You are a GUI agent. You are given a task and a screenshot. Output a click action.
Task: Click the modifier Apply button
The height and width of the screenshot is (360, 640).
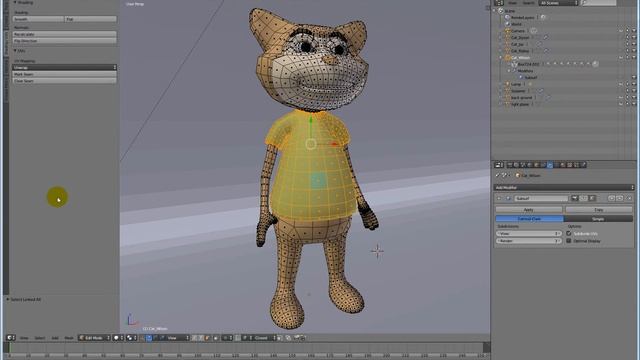tap(529, 209)
